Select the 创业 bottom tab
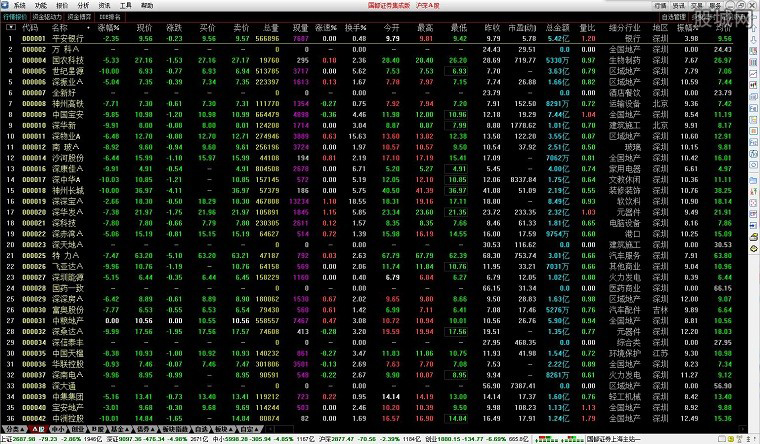This screenshot has height=444, width=760. click(79, 429)
